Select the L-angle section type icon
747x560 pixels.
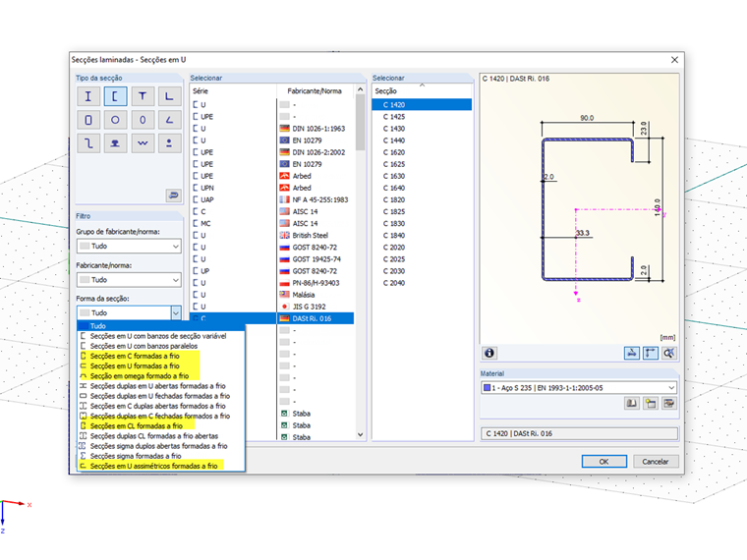point(170,96)
